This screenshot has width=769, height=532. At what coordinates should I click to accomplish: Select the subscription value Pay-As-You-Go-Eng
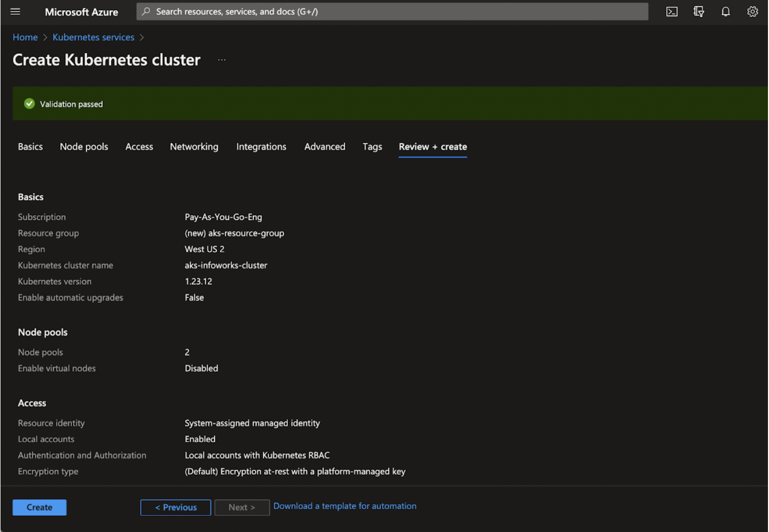click(224, 217)
